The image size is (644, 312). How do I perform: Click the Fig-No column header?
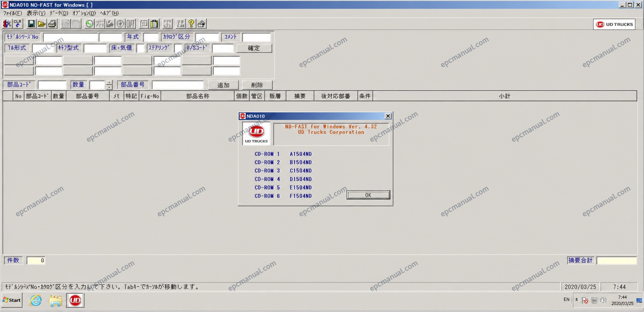click(x=150, y=96)
